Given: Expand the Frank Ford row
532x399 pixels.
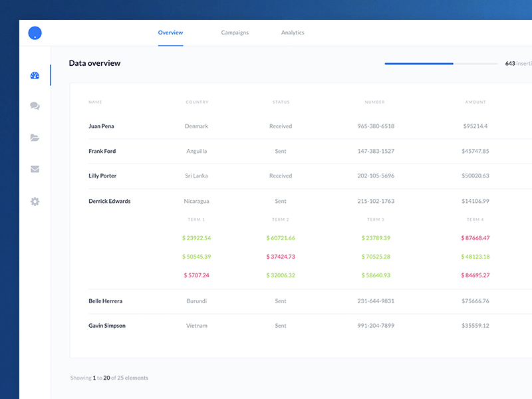Looking at the screenshot, I should pos(102,151).
